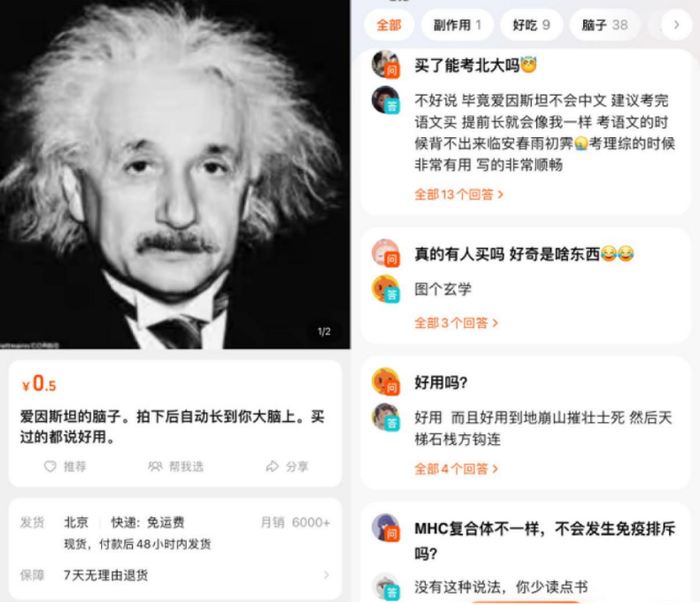Open the asker avatar beside 好用吗?
Viewport: 700px width, 605px height.
385,382
